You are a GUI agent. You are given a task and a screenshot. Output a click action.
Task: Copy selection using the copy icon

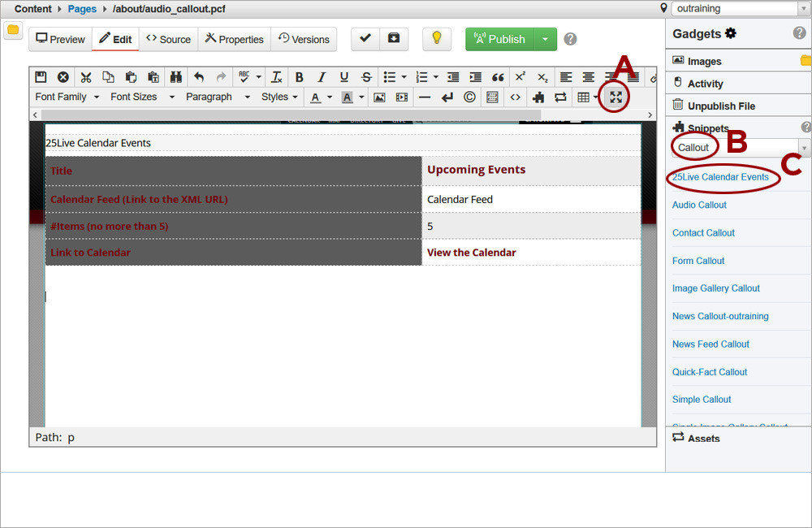tap(108, 77)
